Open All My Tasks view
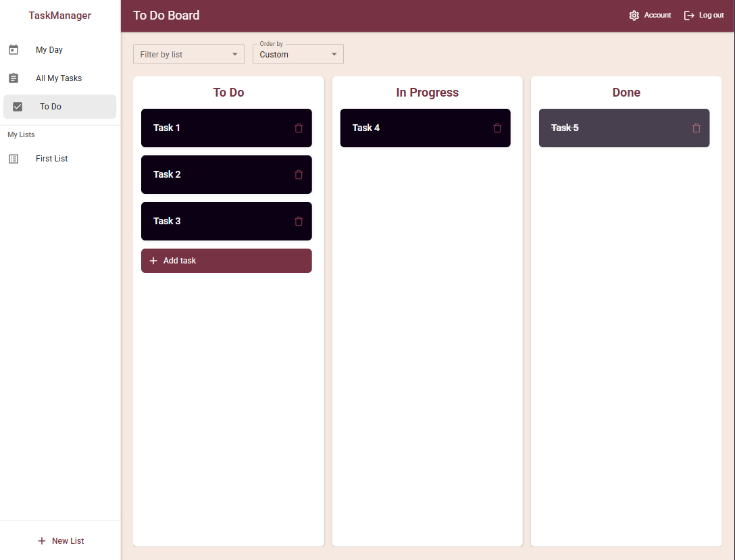Screen dimensions: 735x560 point(59,78)
